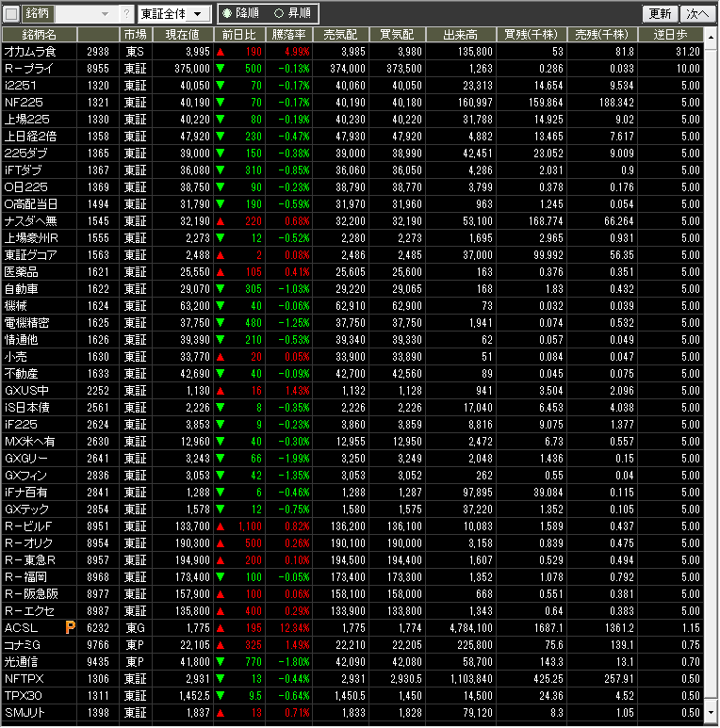Click green down arrow on iFTダブ row
Screen dimensions: 720x728
[221, 170]
